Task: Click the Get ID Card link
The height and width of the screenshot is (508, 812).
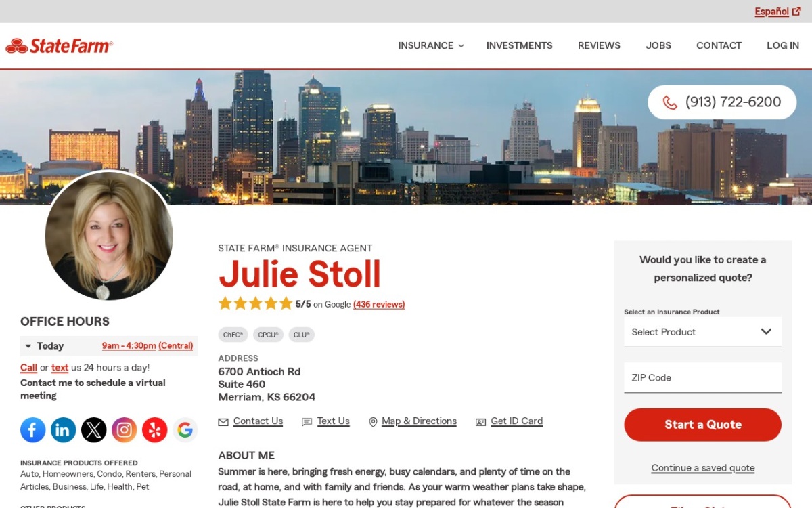Action: pos(516,421)
